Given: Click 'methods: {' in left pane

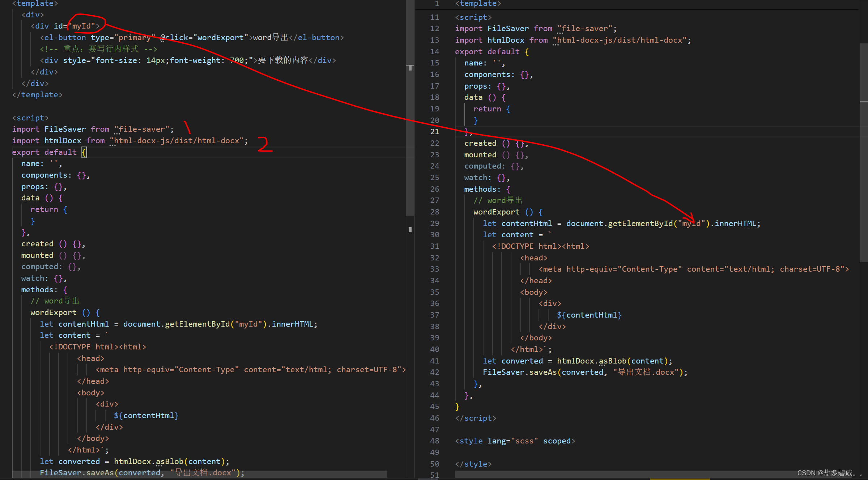Looking at the screenshot, I should [x=44, y=290].
